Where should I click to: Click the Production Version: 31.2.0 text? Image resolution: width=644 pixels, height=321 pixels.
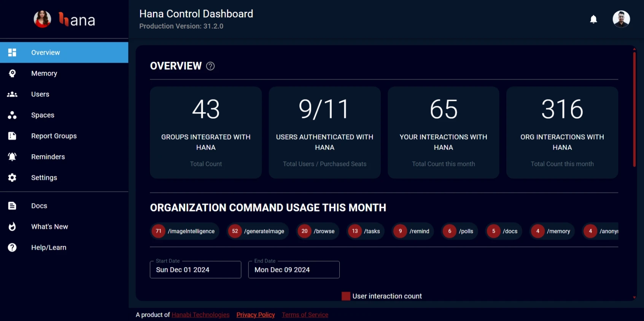coord(181,26)
